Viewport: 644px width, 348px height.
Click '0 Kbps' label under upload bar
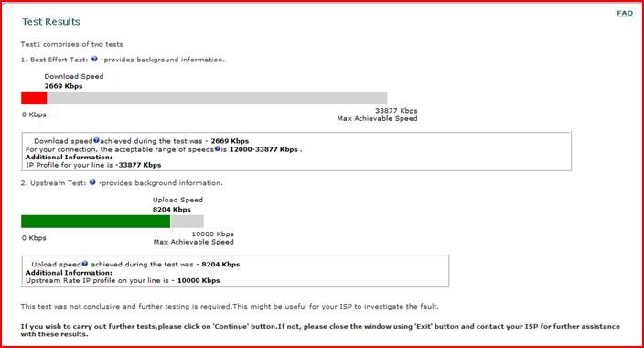pyautogui.click(x=34, y=238)
